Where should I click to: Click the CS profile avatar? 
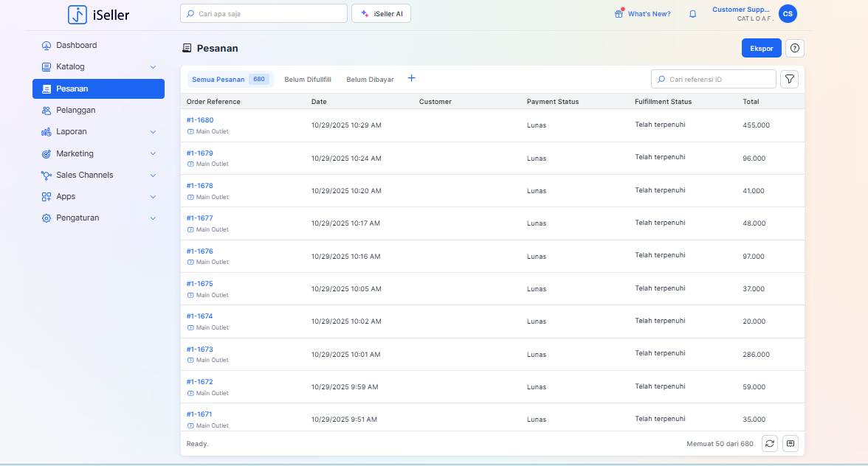click(788, 13)
